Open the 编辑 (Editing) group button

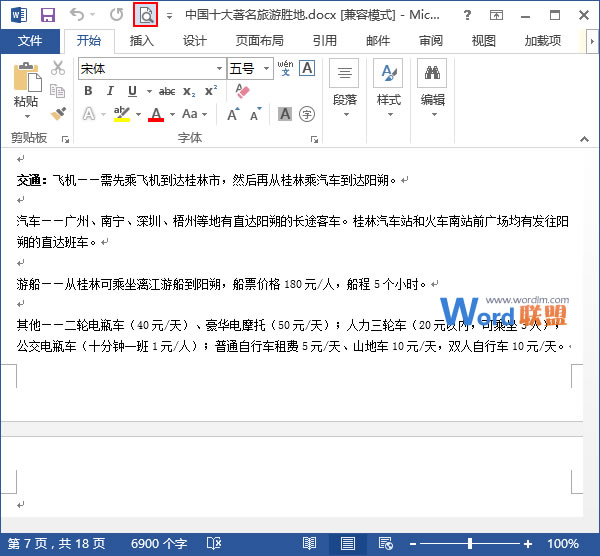pos(433,88)
